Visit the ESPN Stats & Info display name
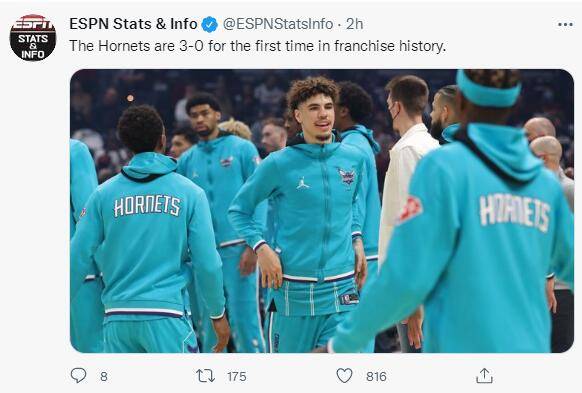582x393 pixels. tap(133, 24)
